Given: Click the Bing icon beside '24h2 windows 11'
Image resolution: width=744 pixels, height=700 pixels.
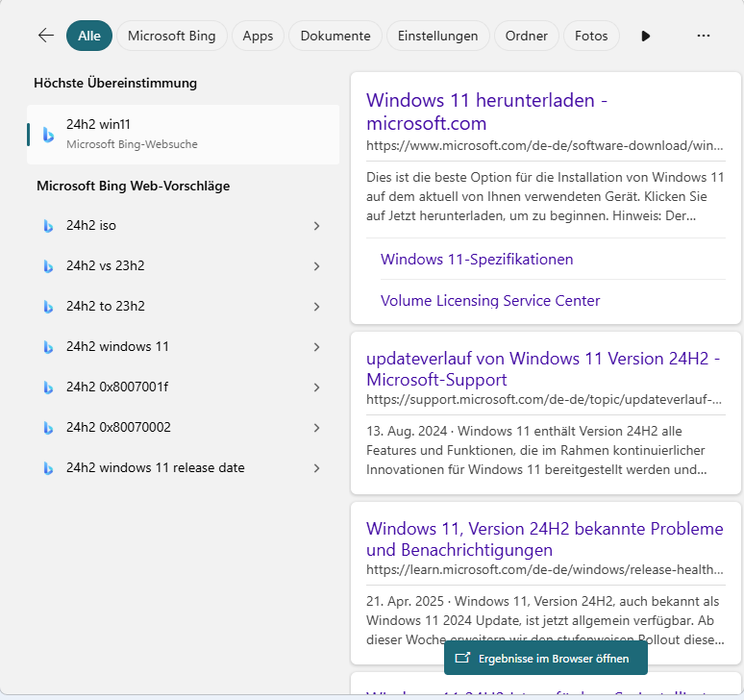Looking at the screenshot, I should 48,347.
